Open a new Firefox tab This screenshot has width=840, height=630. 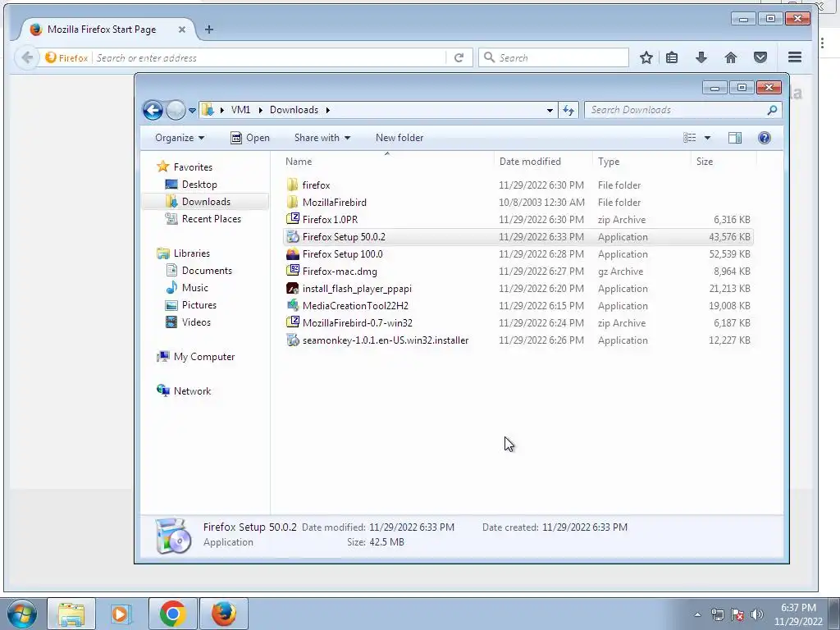click(x=209, y=30)
